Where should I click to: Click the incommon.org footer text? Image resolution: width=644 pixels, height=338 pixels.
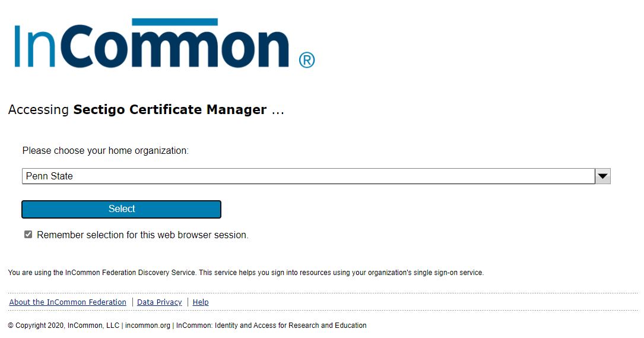pos(147,326)
